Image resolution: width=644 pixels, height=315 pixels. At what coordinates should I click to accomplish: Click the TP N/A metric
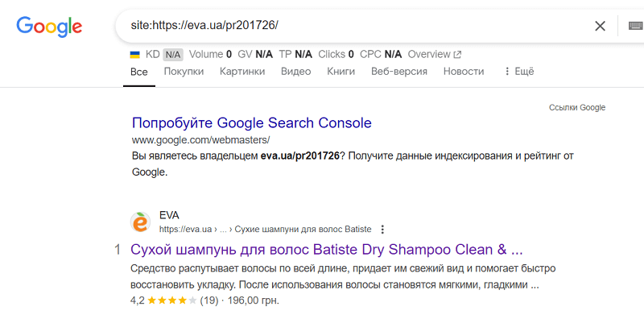295,54
